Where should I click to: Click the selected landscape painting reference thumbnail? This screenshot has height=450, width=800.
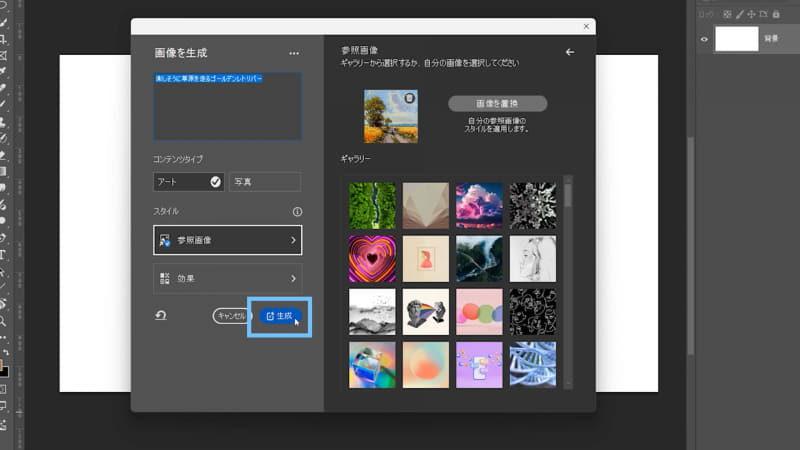[x=391, y=116]
